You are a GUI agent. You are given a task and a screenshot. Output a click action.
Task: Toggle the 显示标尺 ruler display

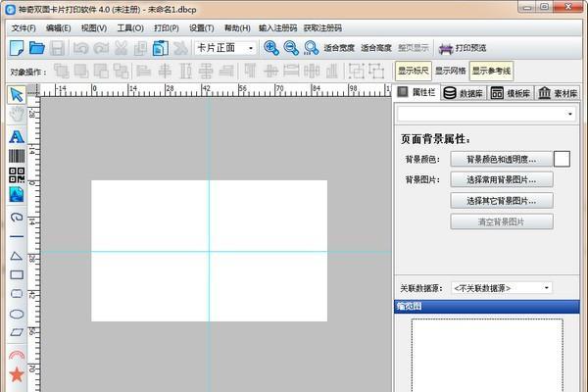tap(413, 71)
